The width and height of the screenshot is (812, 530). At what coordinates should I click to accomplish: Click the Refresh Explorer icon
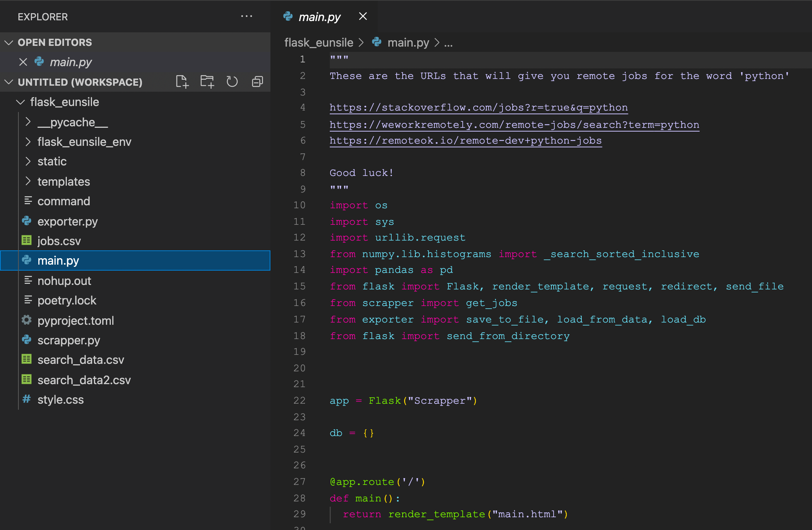click(x=232, y=82)
